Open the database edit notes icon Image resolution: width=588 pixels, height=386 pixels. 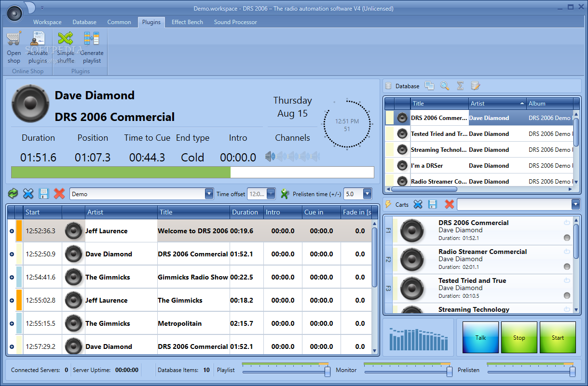click(476, 86)
